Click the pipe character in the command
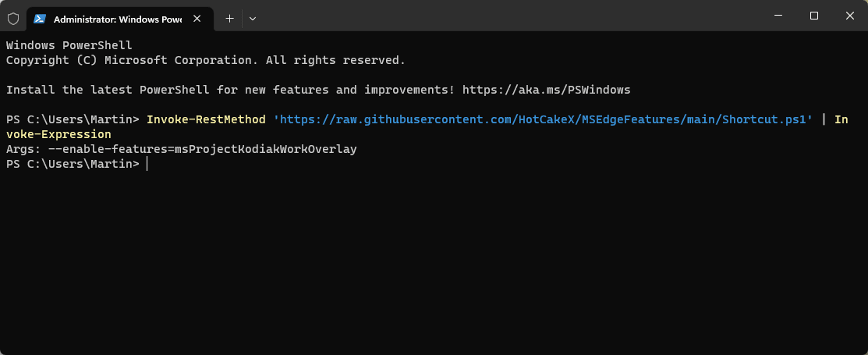Viewport: 868px width, 355px height. (824, 119)
